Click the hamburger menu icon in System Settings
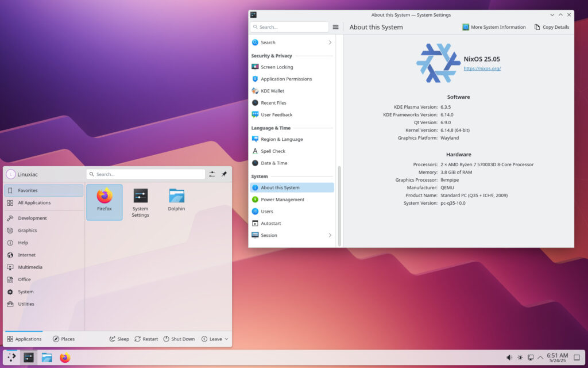 [336, 27]
